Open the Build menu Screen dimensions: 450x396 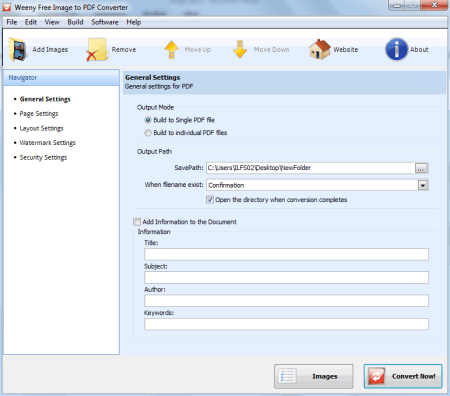pos(75,22)
